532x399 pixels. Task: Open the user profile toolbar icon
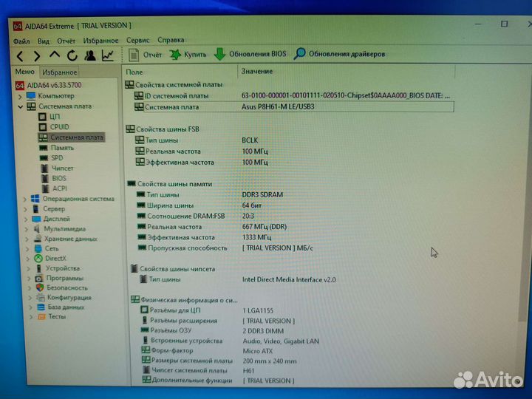click(x=90, y=55)
